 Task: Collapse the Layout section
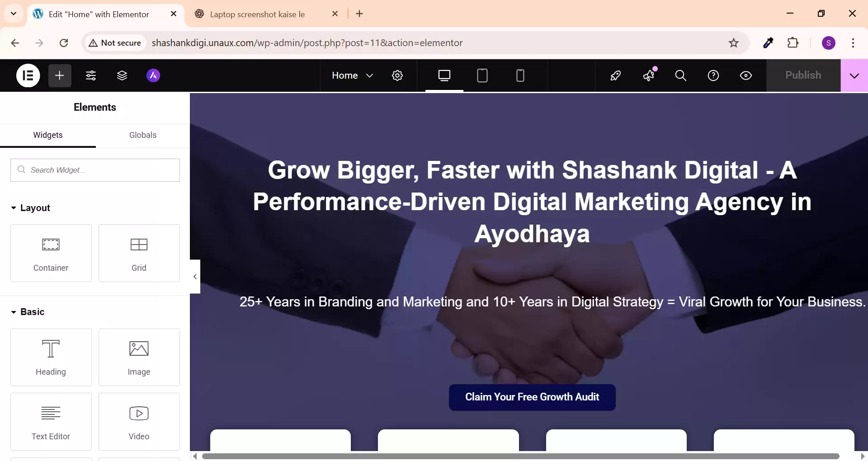coord(30,208)
